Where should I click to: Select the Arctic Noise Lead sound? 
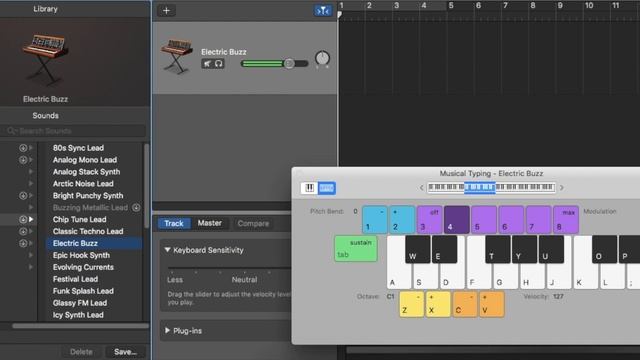point(83,184)
